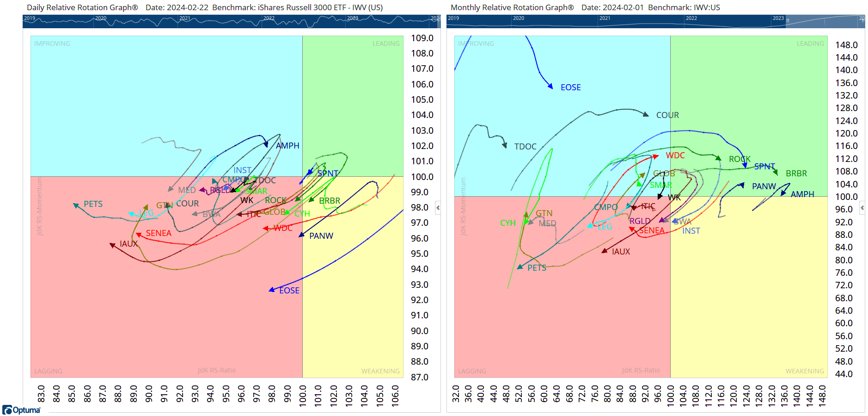The width and height of the screenshot is (868, 416).
Task: Click 2019 on the monthly timeline
Action: [453, 18]
